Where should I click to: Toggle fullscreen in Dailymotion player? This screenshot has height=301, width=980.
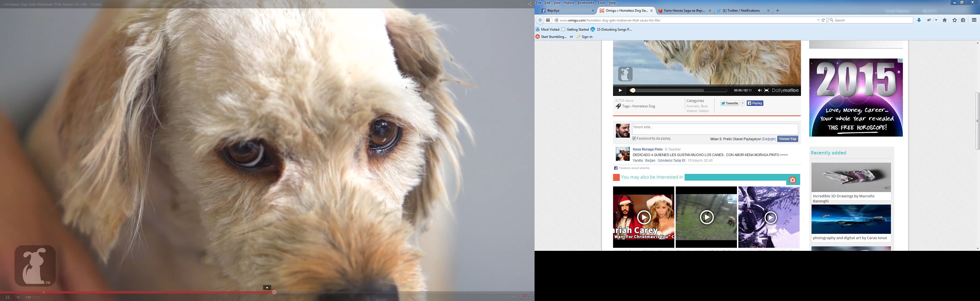pos(766,90)
